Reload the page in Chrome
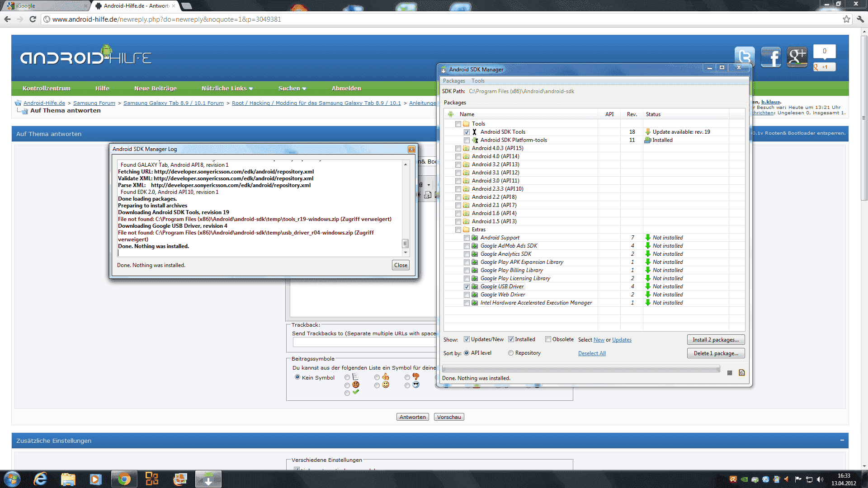 coord(33,19)
